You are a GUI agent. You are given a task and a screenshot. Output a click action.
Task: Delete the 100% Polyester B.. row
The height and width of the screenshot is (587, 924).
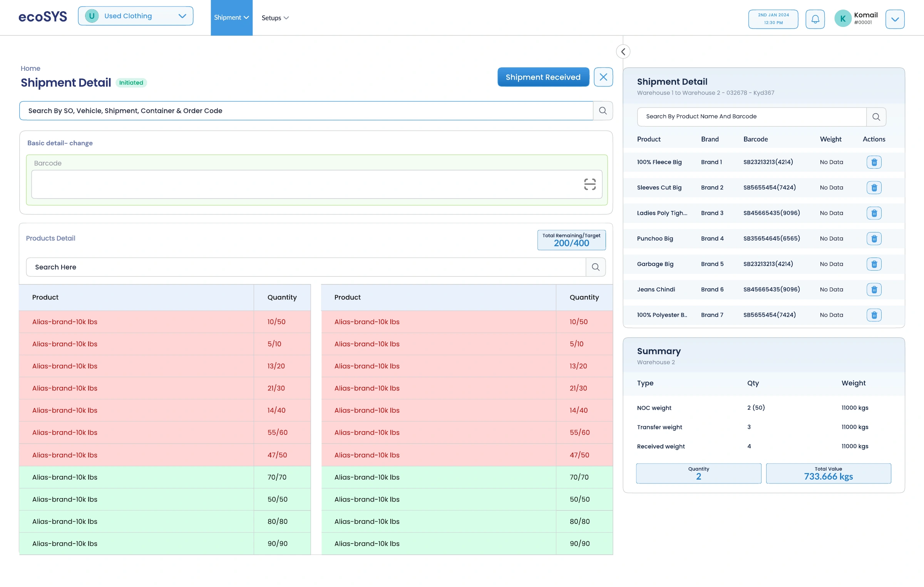874,315
